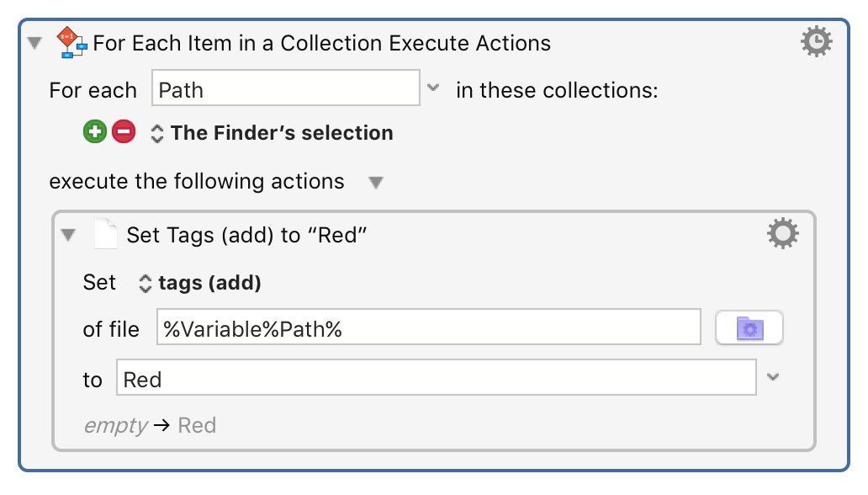Click the Path variable name field

click(x=285, y=88)
